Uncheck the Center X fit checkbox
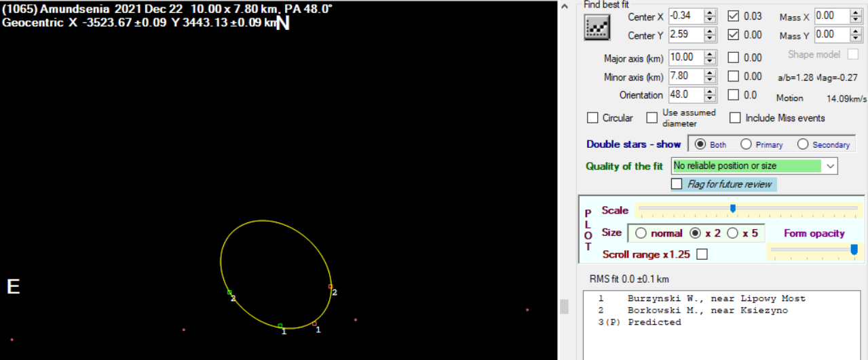Image resolution: width=868 pixels, height=360 pixels. pos(733,16)
